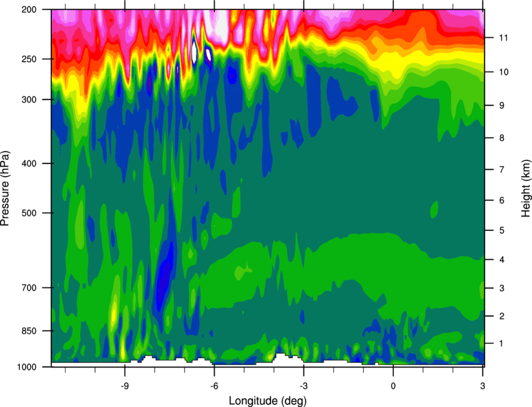The height and width of the screenshot is (407, 532).
Task: Pick the 4 km height label
Action: (x=501, y=260)
